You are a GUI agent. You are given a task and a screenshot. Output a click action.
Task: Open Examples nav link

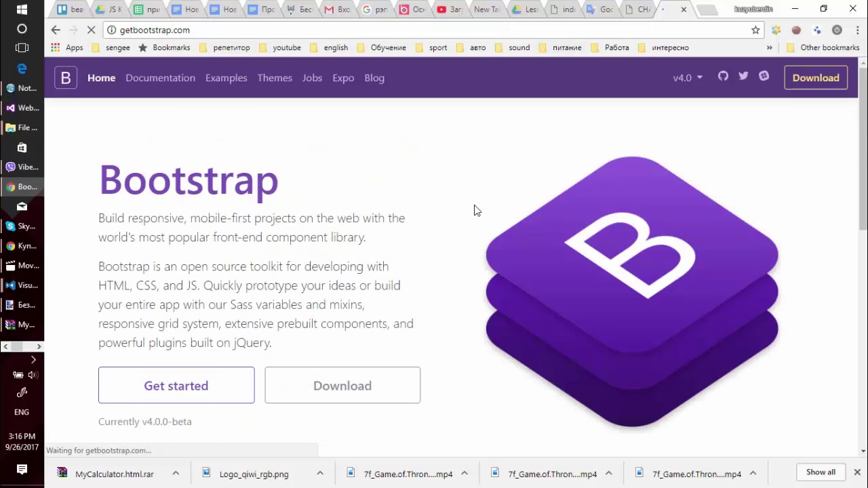click(226, 78)
